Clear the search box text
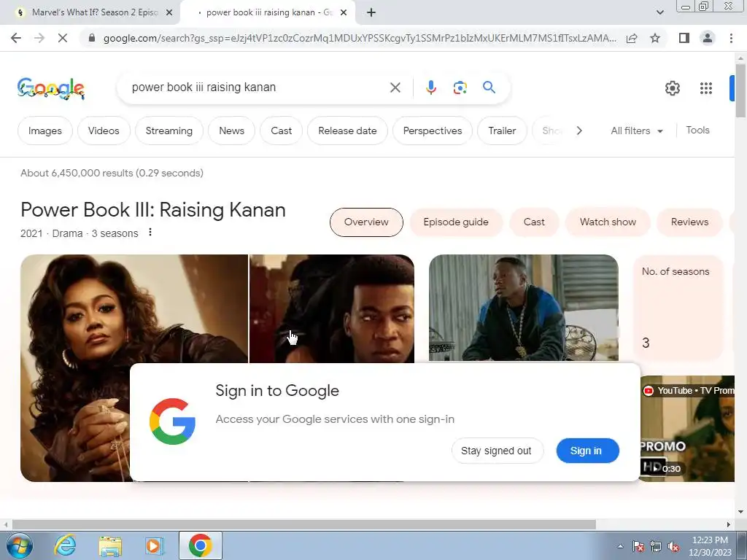 click(395, 87)
